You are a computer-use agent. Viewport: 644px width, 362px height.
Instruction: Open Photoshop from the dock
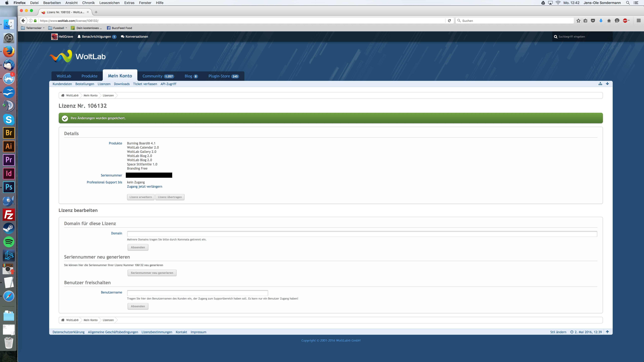click(x=9, y=187)
